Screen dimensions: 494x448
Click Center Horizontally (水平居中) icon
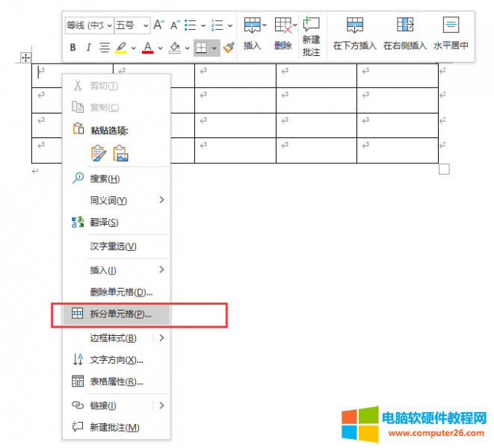point(451,34)
